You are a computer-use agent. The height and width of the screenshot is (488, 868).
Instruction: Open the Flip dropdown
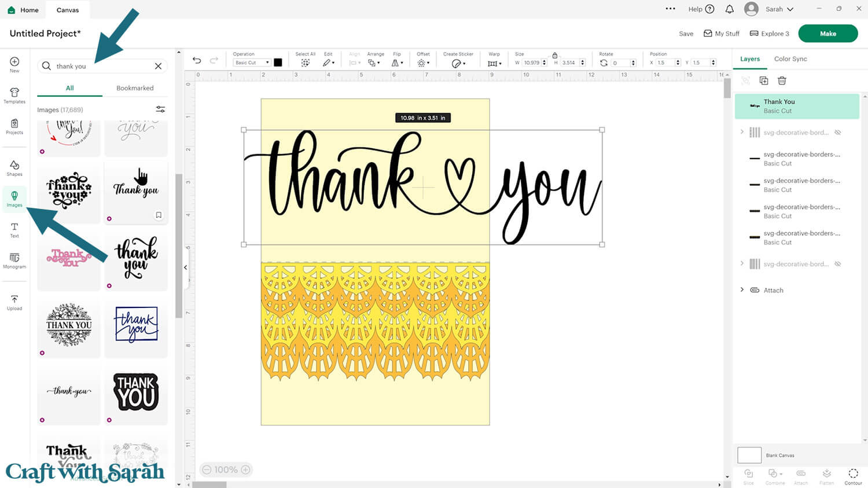point(398,60)
